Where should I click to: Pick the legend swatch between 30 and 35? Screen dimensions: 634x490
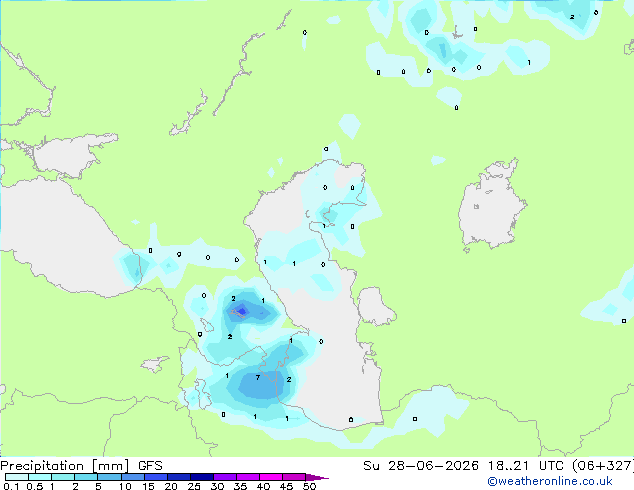pyautogui.click(x=225, y=477)
